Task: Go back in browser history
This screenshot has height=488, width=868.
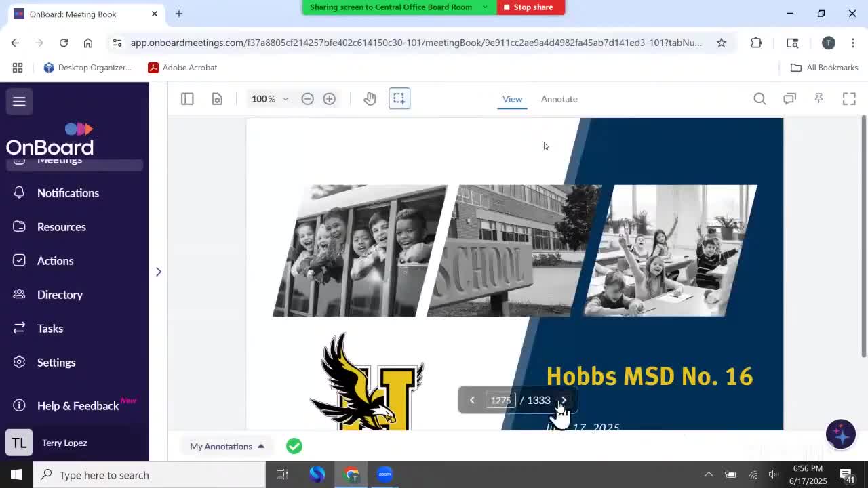Action: pos(15,43)
